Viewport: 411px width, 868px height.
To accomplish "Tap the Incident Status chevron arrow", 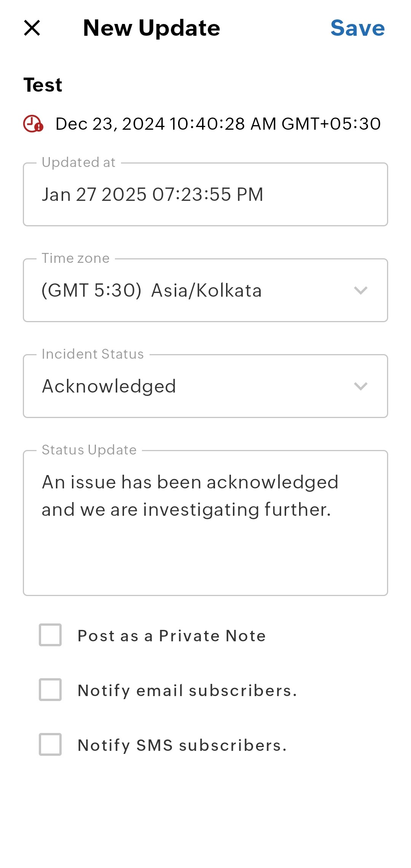I will point(360,386).
